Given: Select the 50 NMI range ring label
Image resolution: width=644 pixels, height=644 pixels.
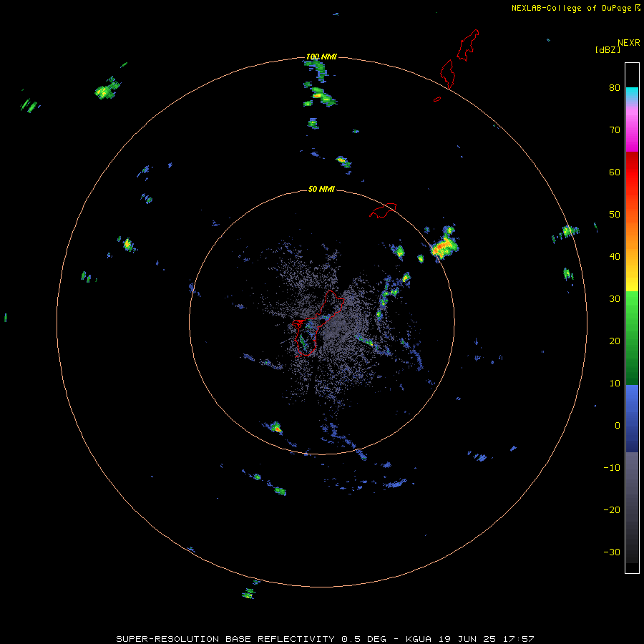Looking at the screenshot, I should pos(321,190).
